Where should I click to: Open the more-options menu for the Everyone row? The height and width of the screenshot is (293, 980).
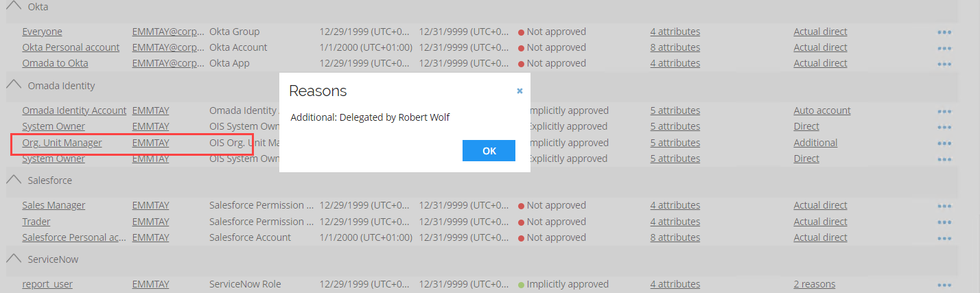tap(944, 32)
